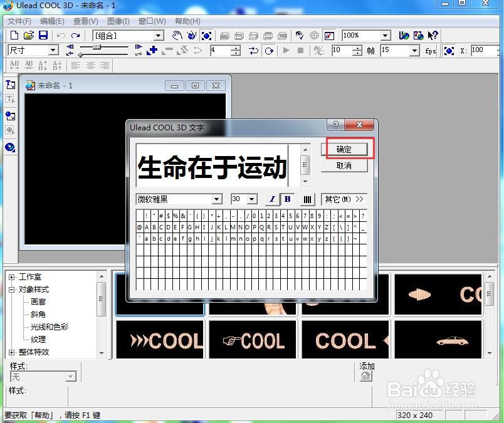
Task: Toggle loop mode icon
Action: point(269,51)
